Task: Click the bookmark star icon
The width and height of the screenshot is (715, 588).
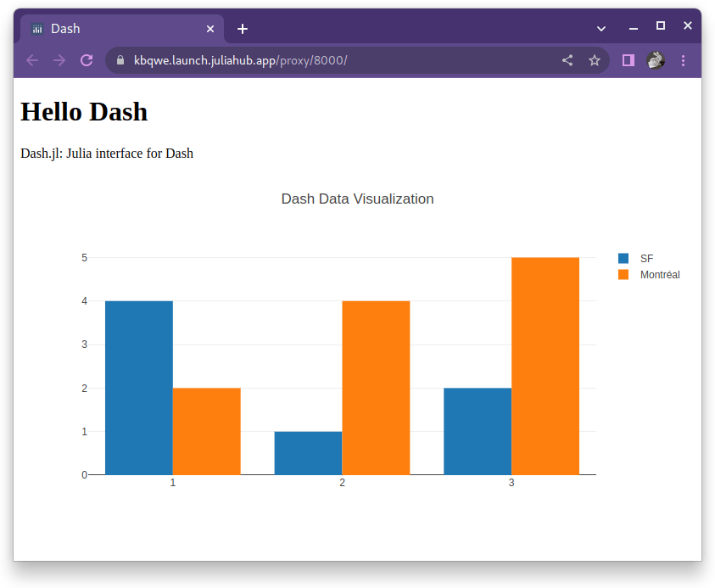Action: [594, 60]
